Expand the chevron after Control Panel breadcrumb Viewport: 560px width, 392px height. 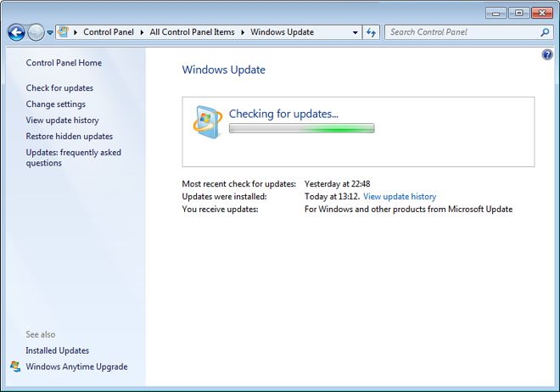(142, 32)
